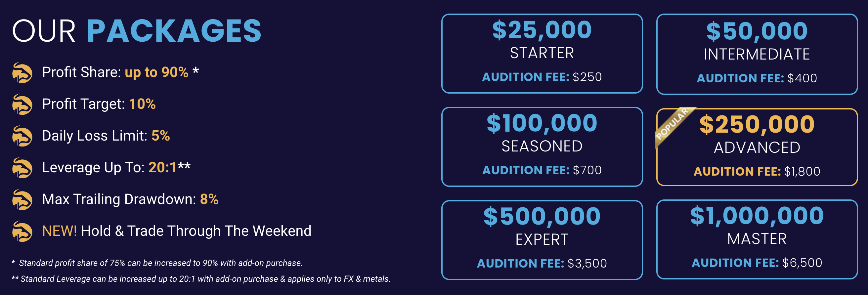Click the OUR PACKAGES heading
This screenshot has width=868, height=295.
click(x=137, y=31)
